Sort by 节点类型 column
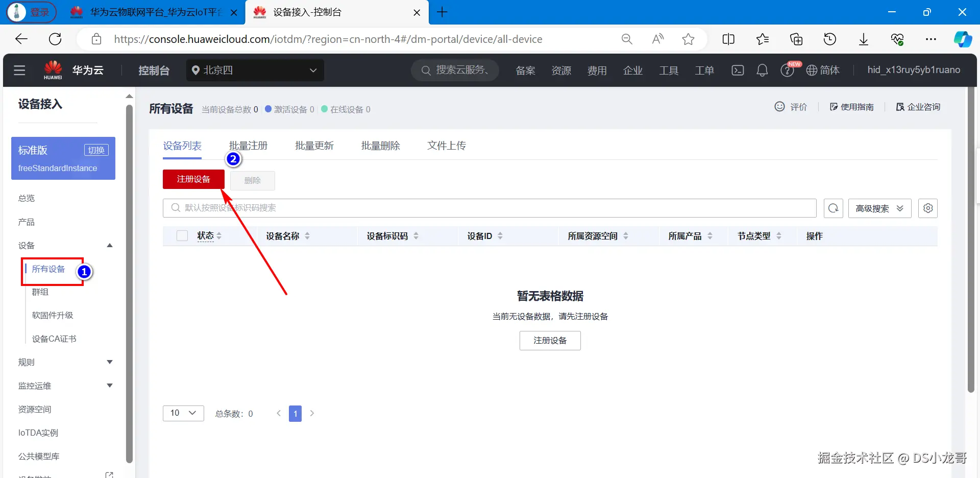The image size is (980, 478). pos(779,236)
